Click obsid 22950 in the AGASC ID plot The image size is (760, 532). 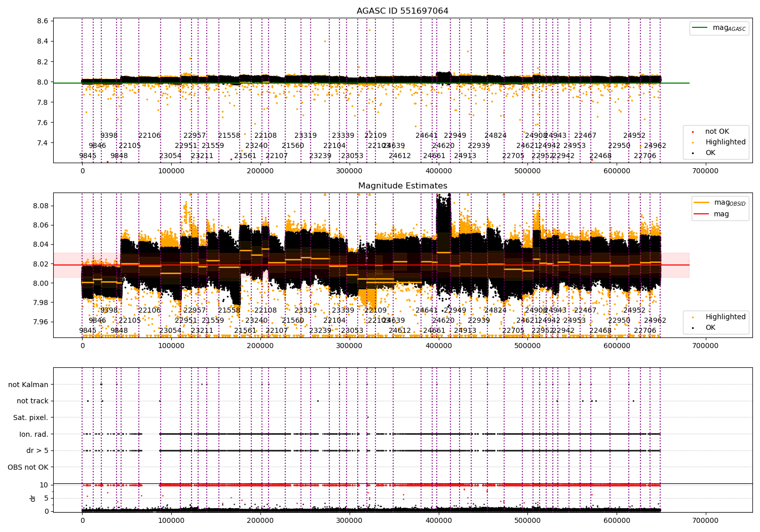click(x=619, y=146)
